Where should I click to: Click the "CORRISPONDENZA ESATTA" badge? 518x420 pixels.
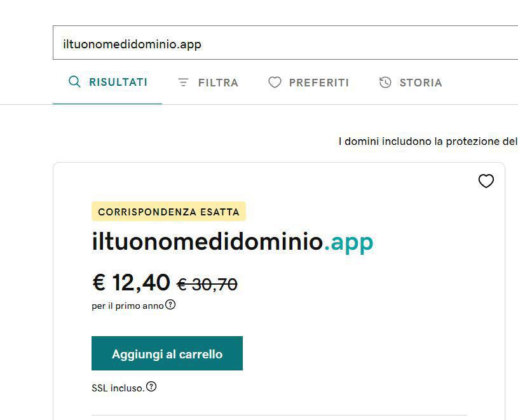point(168,212)
